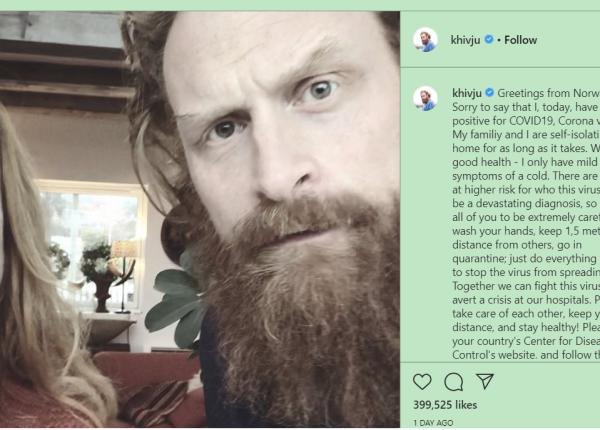Image resolution: width=600 pixels, height=430 pixels.
Task: Follow the khivju account
Action: tap(520, 40)
